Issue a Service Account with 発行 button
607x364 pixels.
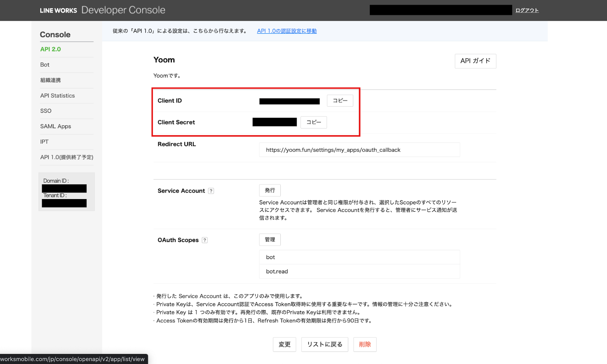pyautogui.click(x=270, y=190)
